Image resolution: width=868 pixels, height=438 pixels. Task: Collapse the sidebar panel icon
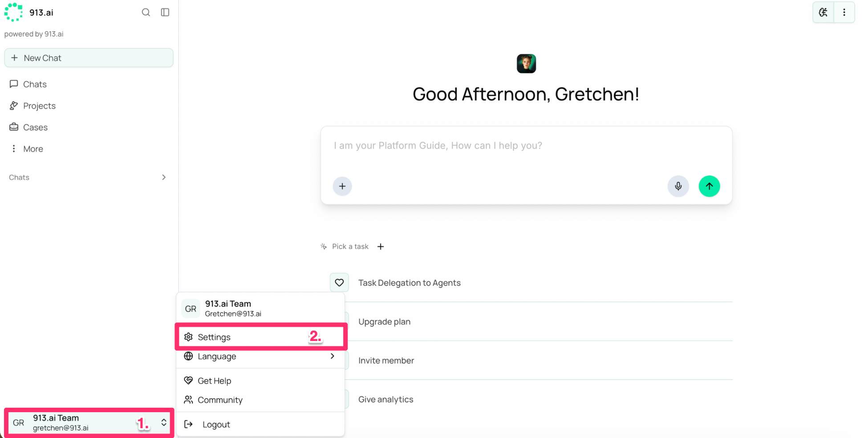pyautogui.click(x=165, y=12)
